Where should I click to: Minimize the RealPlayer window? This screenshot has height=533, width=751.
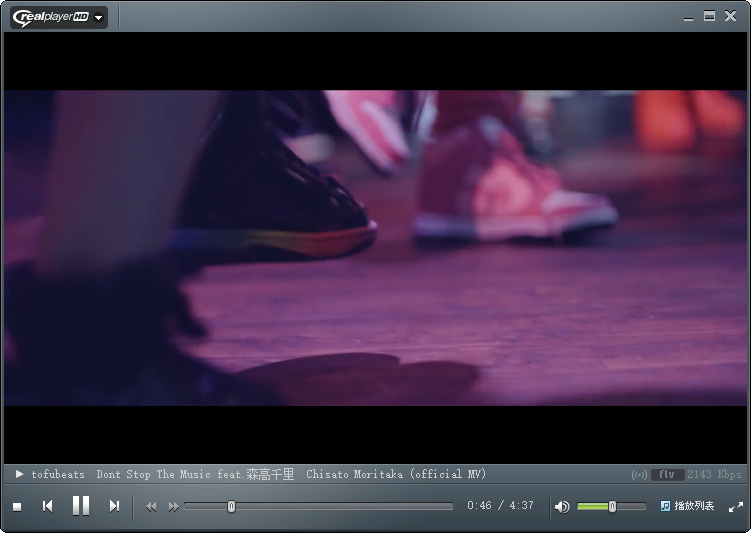click(688, 17)
